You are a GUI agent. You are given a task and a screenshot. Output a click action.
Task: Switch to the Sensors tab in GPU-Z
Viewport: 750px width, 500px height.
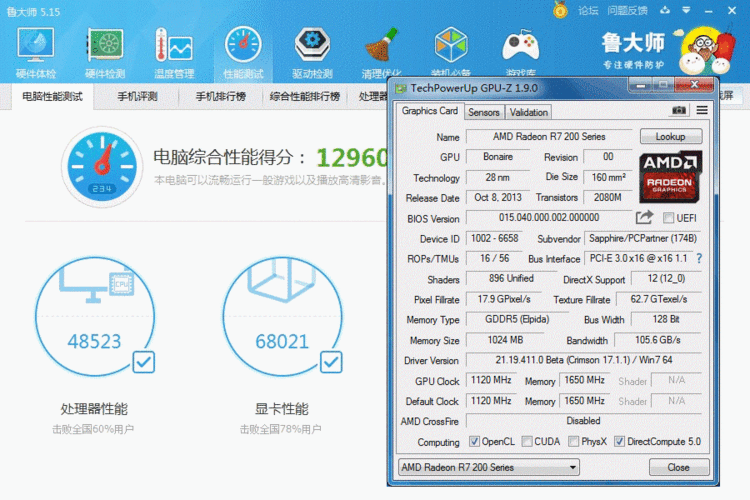point(484,112)
